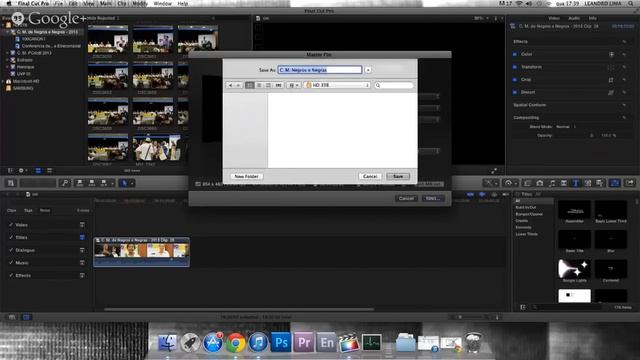Click the append edit toolbar icon

pyautogui.click(x=104, y=183)
